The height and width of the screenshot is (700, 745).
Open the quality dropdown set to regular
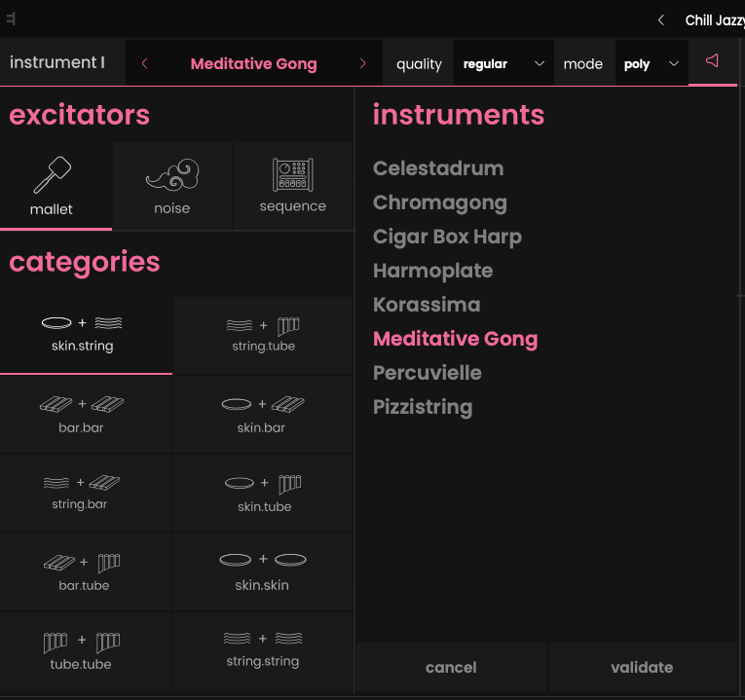pos(503,64)
